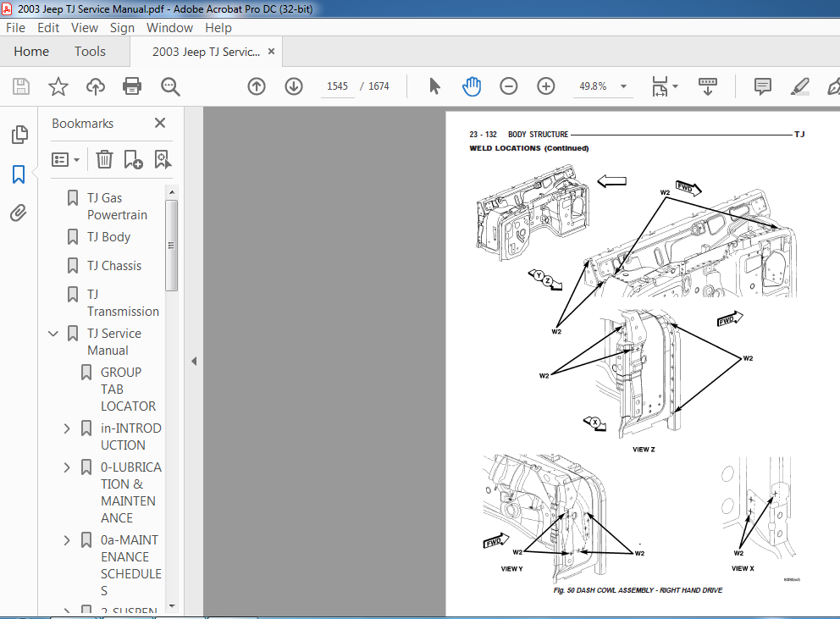Image resolution: width=840 pixels, height=619 pixels.
Task: Open the Window menu
Action: pos(170,27)
